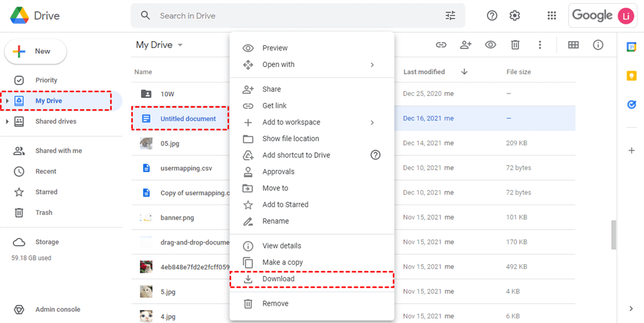Screen dimensions: 644x323
Task: Click the share person-add toolbar icon
Action: [x=466, y=45]
